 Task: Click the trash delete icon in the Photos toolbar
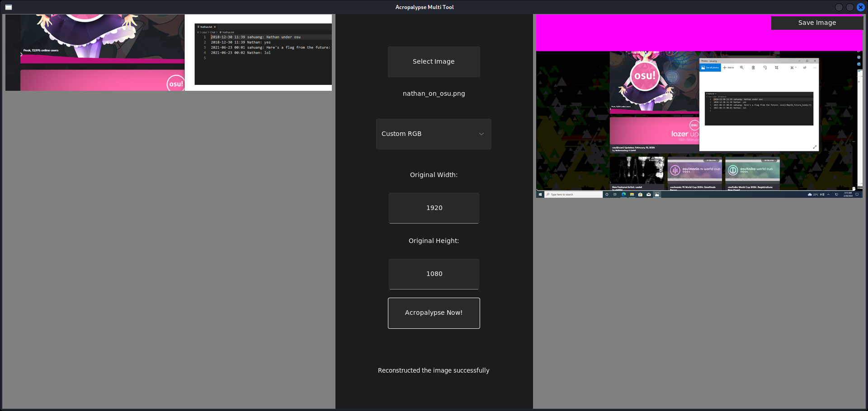pos(753,68)
